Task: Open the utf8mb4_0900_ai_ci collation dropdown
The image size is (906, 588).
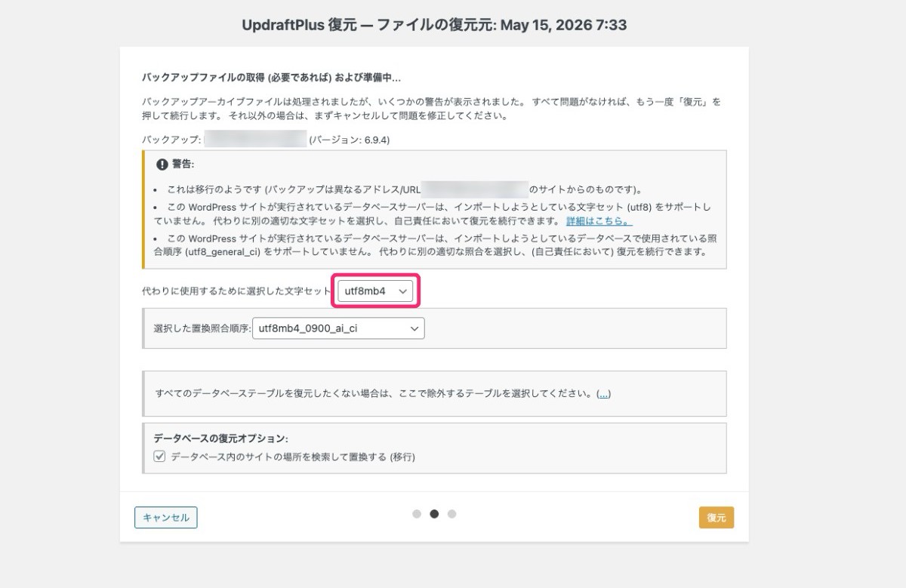Action: pos(338,328)
